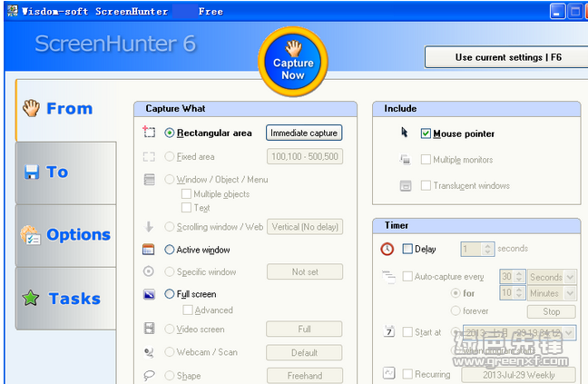
Task: Select the Video screen radio button
Action: pos(170,329)
